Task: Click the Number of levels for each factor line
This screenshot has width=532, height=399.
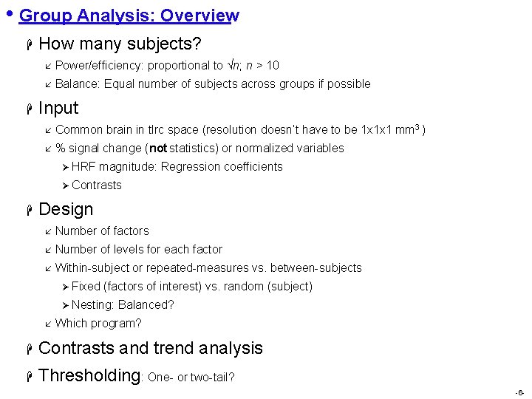Action: (138, 250)
